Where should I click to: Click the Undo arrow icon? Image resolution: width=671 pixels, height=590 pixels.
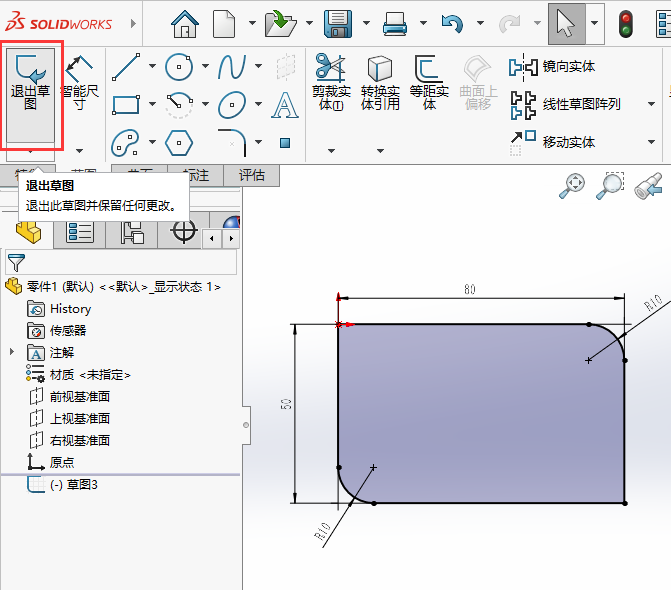pyautogui.click(x=452, y=24)
